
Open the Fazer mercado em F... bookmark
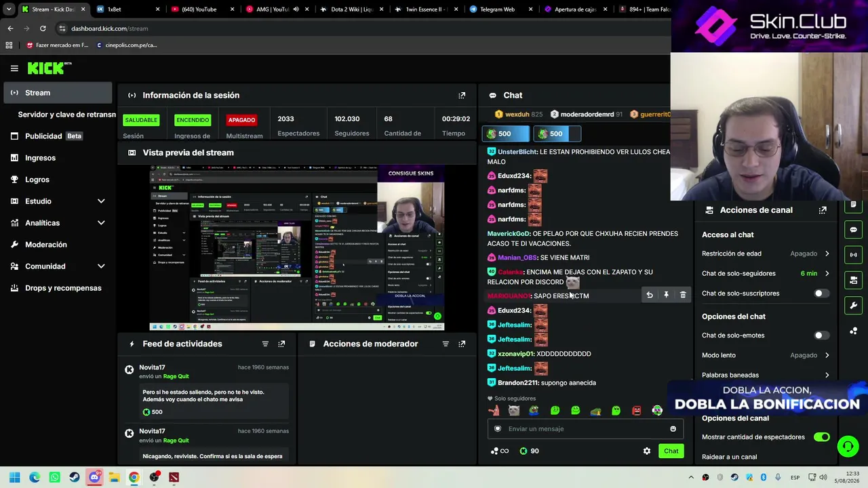pyautogui.click(x=57, y=45)
